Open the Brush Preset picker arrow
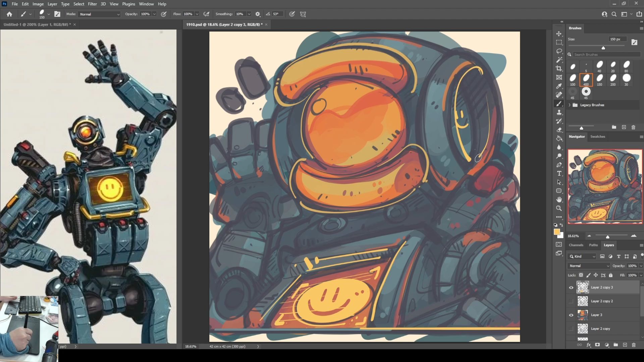 coord(49,14)
